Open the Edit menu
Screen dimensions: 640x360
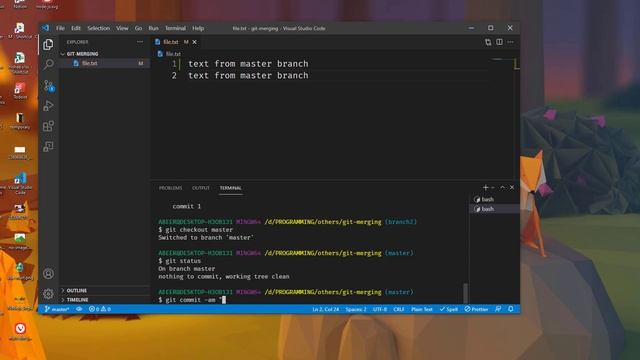tap(76, 28)
